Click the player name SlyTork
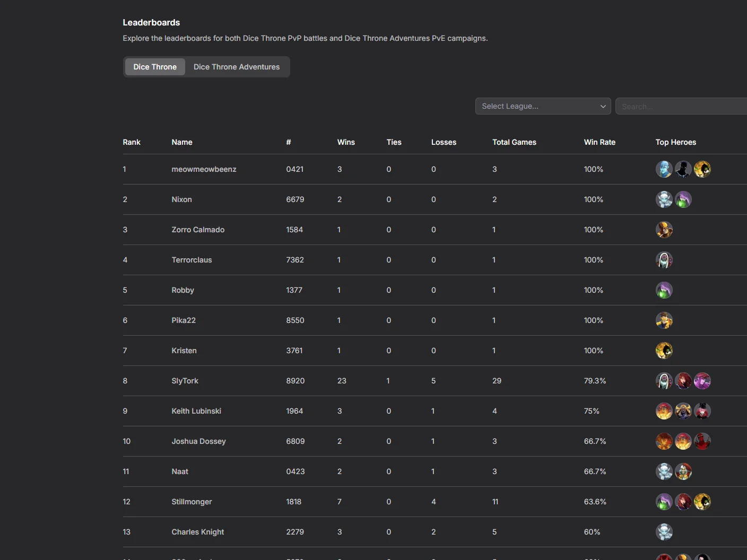747x560 pixels. [x=185, y=381]
